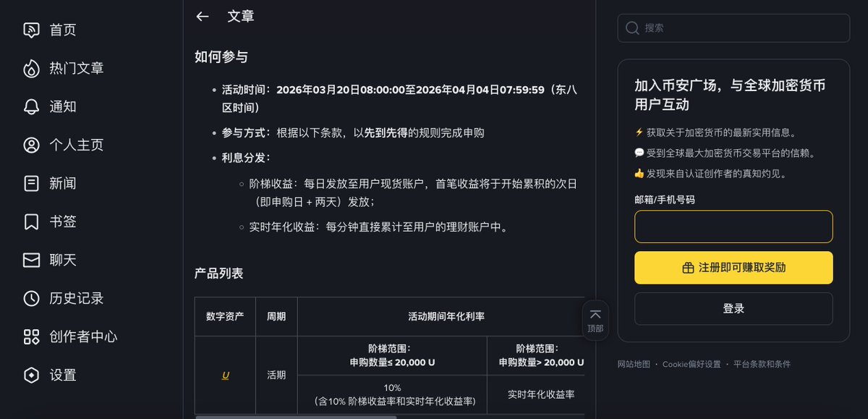Open the Sitemap (网站地图) footer link
This screenshot has width=868, height=419.
click(x=634, y=364)
